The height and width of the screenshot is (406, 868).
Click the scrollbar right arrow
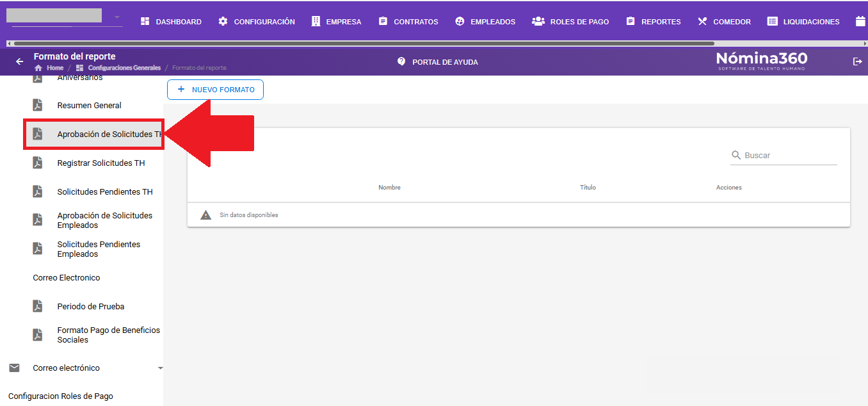[865, 44]
